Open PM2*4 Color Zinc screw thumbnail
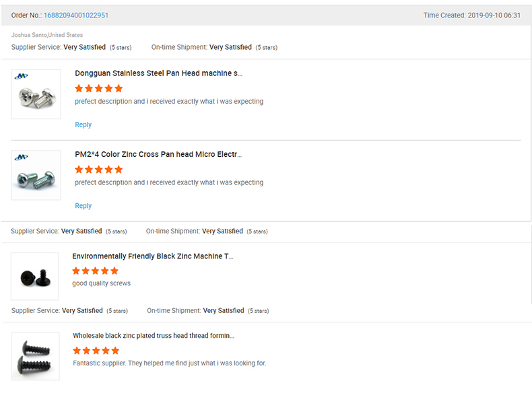This screenshot has height=393, width=532. click(36, 176)
